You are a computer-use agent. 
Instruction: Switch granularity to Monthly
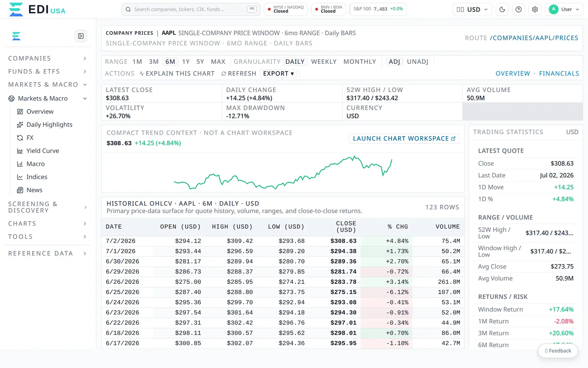[x=360, y=62]
